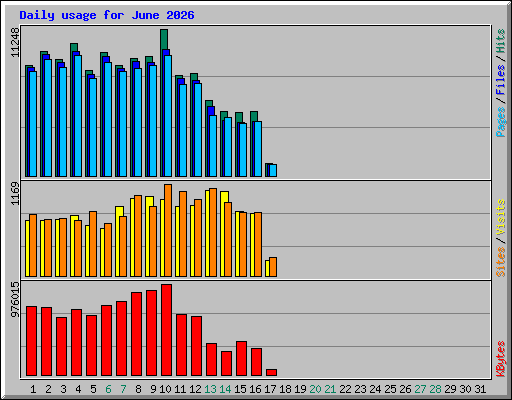Viewport: 512px width, 400px height.
Task: Click day 31 on the axis
Action: coord(480,389)
